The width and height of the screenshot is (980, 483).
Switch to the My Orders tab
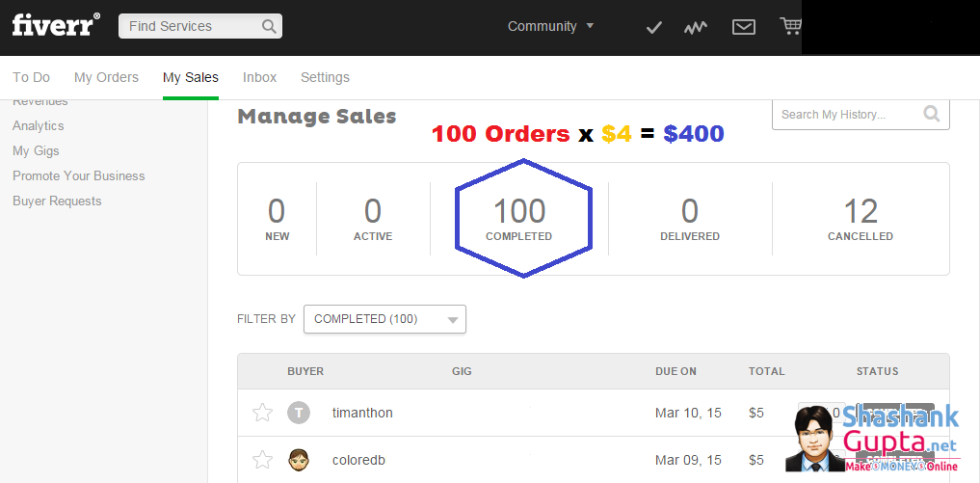[106, 77]
